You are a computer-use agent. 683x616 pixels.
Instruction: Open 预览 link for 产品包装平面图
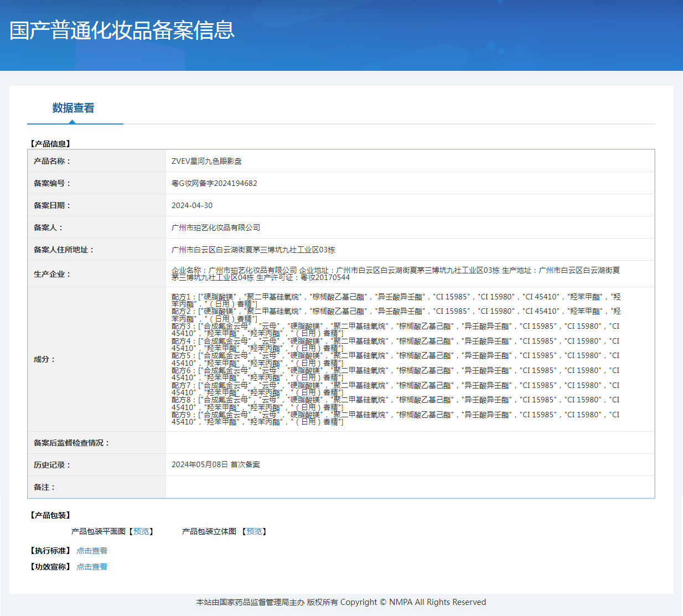[141, 531]
